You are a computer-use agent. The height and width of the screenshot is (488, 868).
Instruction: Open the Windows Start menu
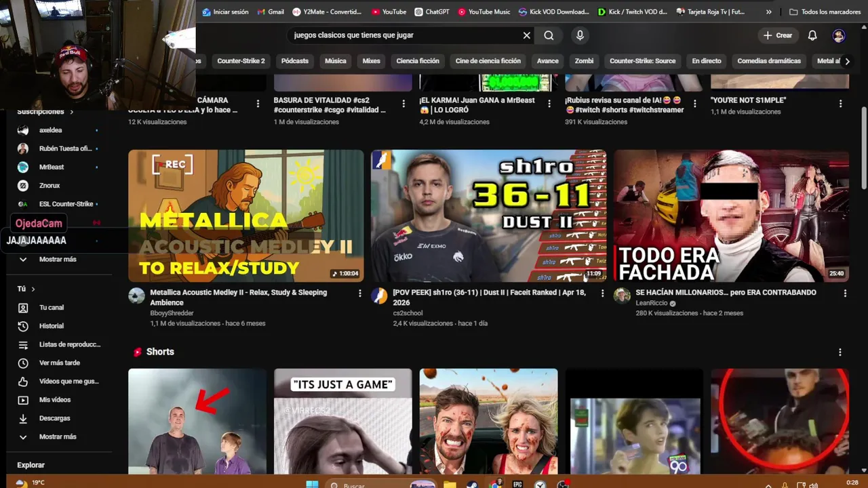tap(312, 484)
